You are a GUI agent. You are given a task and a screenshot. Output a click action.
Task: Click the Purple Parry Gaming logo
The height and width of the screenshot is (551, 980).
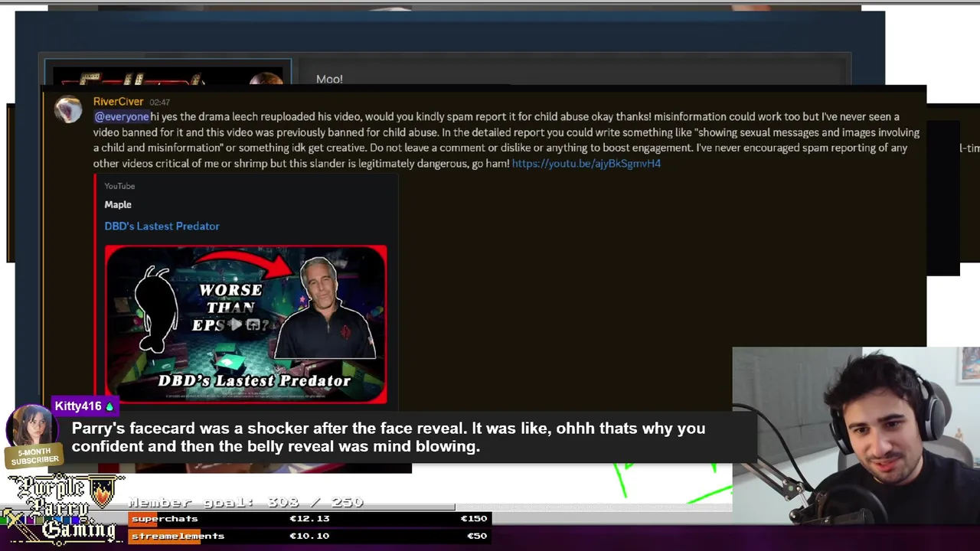[x=64, y=509]
